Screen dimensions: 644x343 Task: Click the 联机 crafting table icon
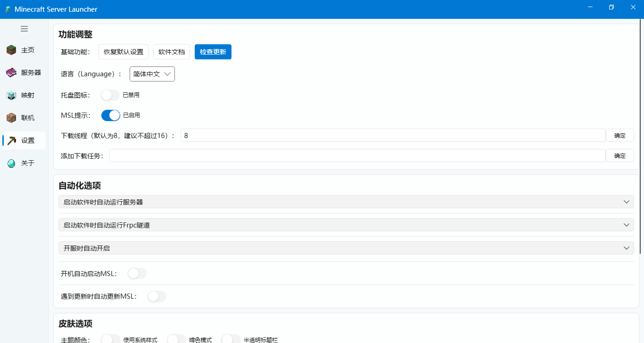pos(11,118)
